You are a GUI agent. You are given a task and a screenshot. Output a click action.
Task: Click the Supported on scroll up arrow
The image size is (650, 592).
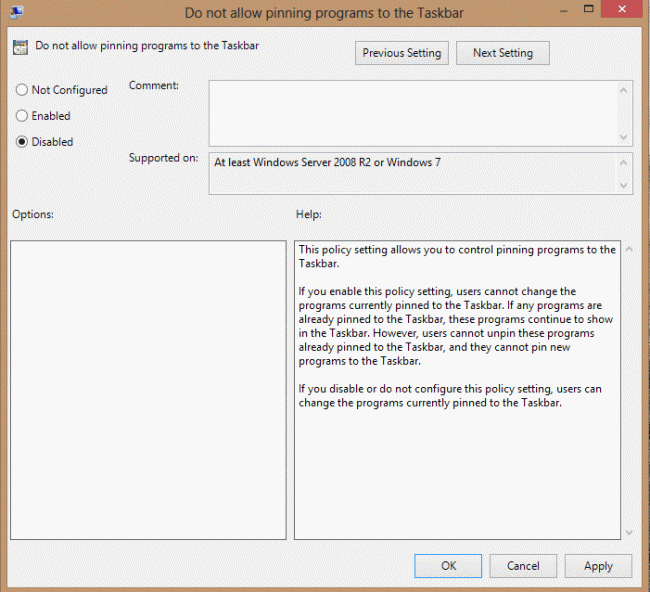(x=623, y=163)
